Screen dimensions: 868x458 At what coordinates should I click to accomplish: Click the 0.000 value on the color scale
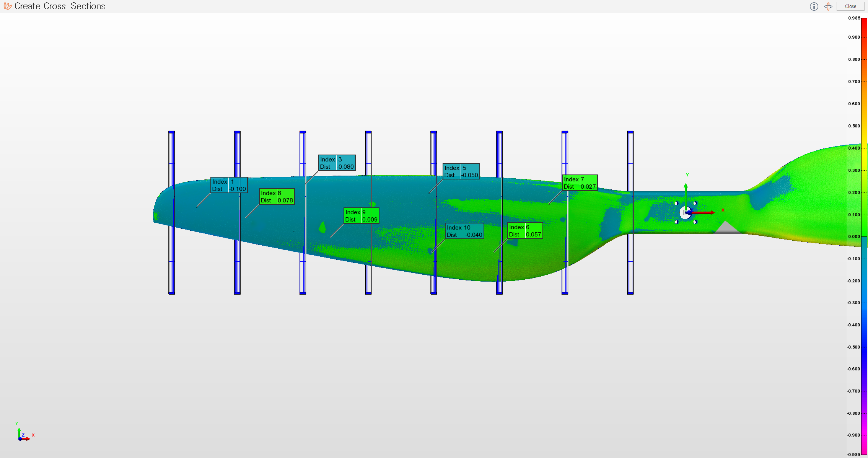click(x=854, y=236)
